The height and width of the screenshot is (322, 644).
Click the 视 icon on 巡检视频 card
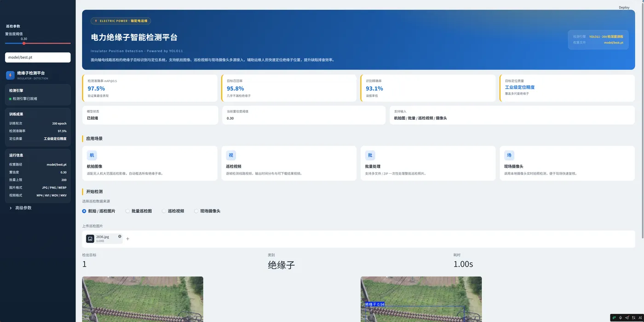231,155
